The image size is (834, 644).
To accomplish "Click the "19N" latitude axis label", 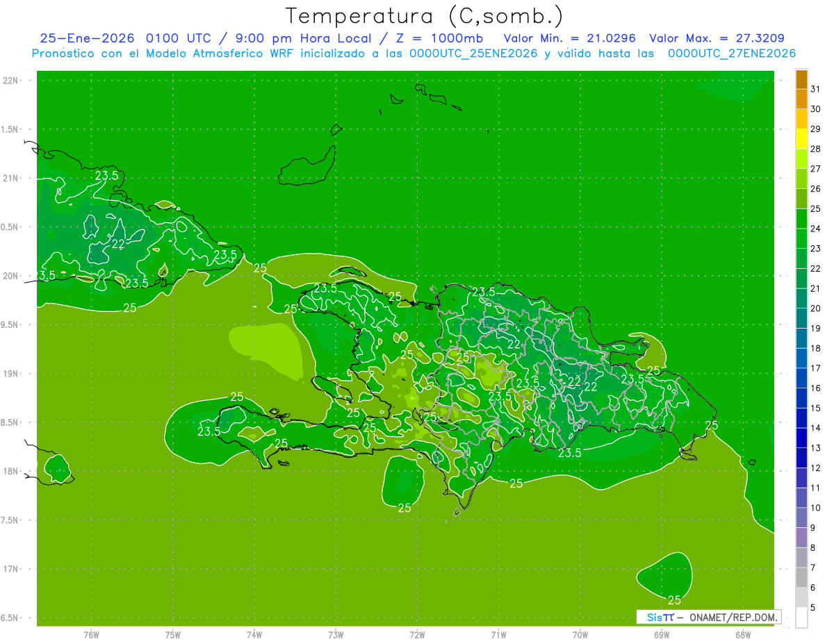I will coord(12,374).
